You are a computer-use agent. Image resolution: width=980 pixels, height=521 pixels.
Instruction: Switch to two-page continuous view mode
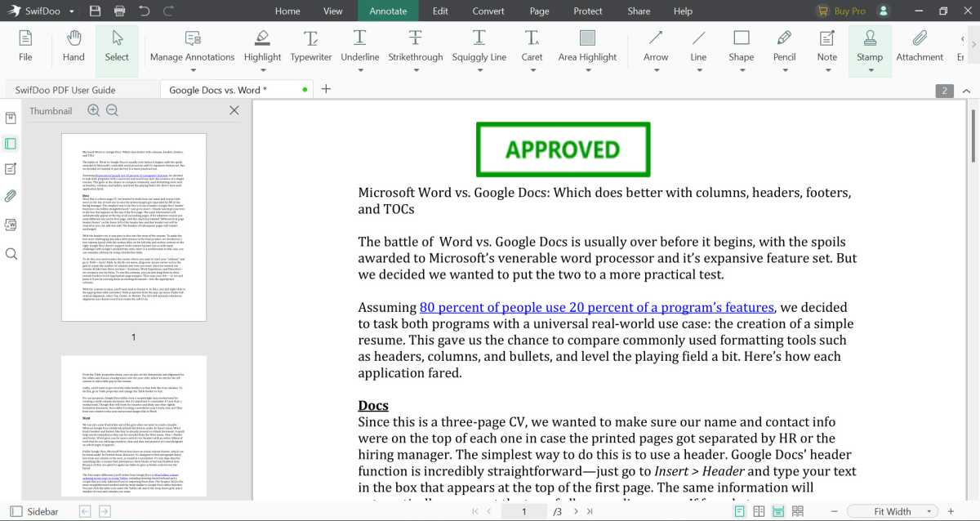(798, 511)
